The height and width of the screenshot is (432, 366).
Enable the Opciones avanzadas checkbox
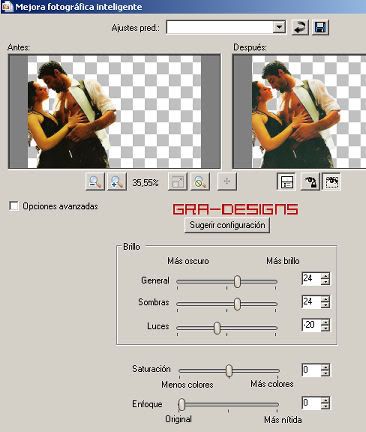point(14,206)
